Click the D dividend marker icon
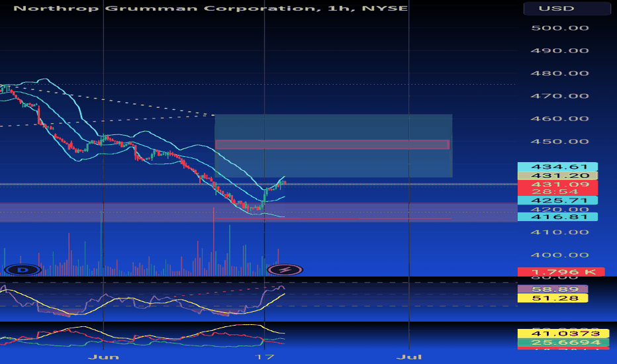This screenshot has width=617, height=364. point(23,270)
